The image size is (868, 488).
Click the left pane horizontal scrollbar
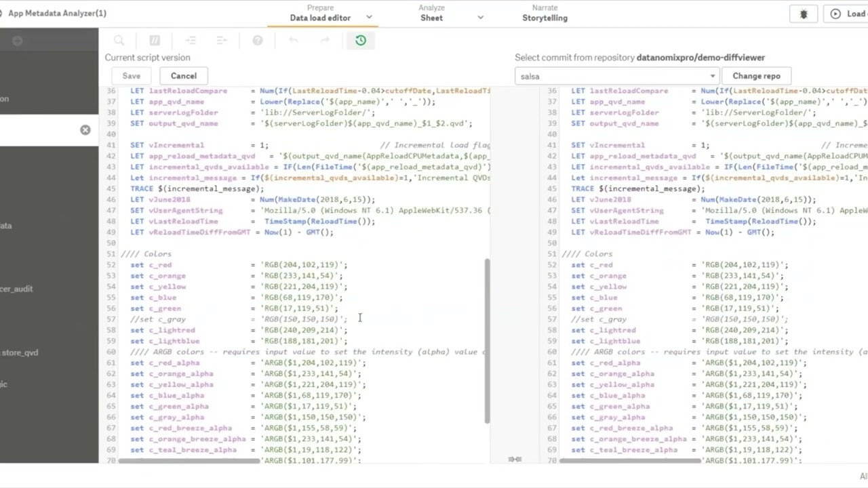(190, 460)
